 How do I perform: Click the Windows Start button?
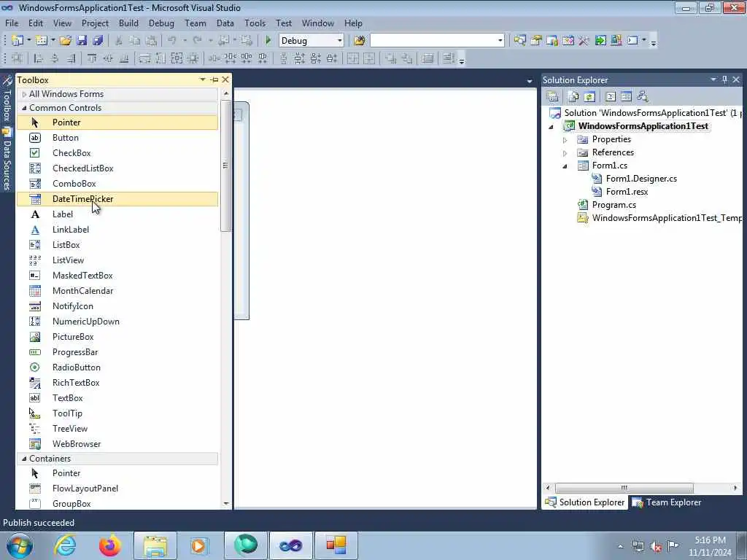pyautogui.click(x=19, y=545)
